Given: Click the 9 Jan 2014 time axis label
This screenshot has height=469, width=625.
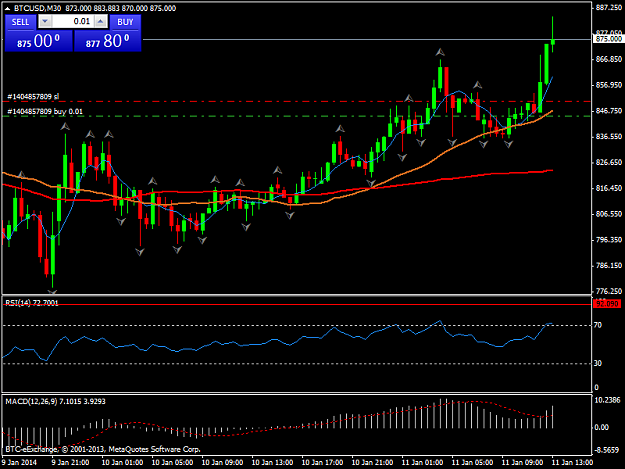Looking at the screenshot, I should click(19, 462).
